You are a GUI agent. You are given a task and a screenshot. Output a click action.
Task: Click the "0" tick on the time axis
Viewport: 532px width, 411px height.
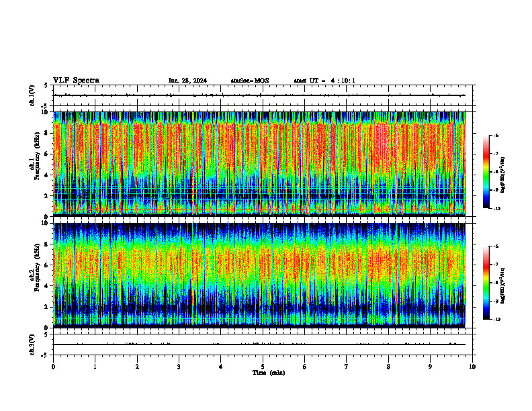[x=53, y=367]
